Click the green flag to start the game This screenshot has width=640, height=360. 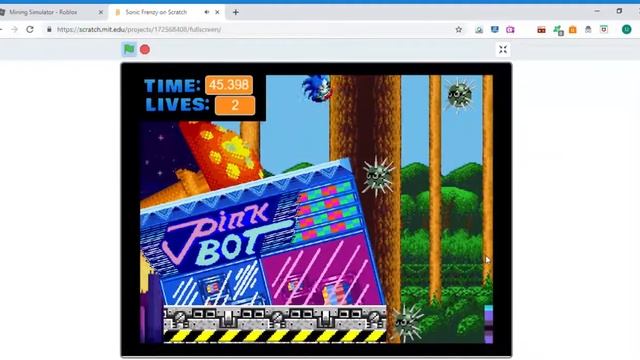pos(129,49)
